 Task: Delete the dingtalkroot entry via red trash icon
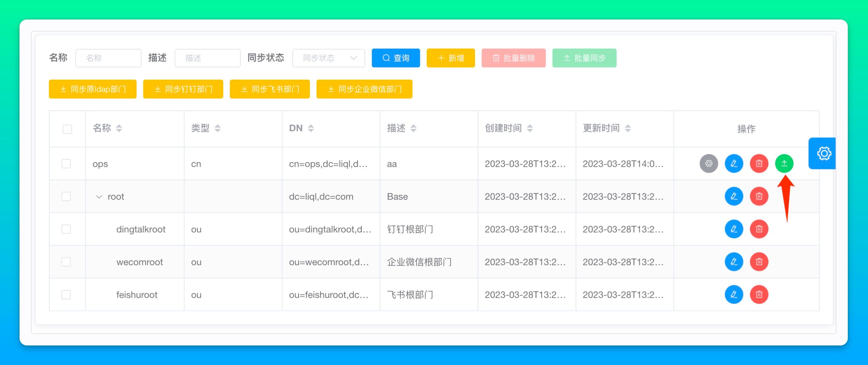coord(759,229)
